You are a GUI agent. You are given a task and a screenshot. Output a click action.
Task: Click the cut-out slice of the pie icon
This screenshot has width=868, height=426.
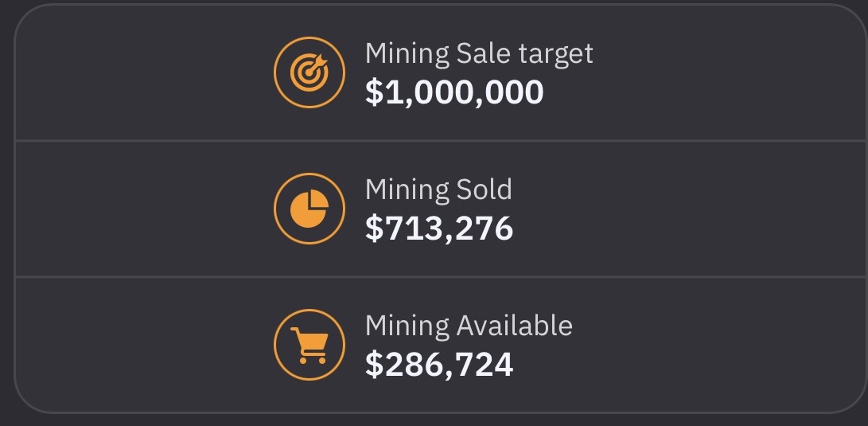[x=319, y=198]
